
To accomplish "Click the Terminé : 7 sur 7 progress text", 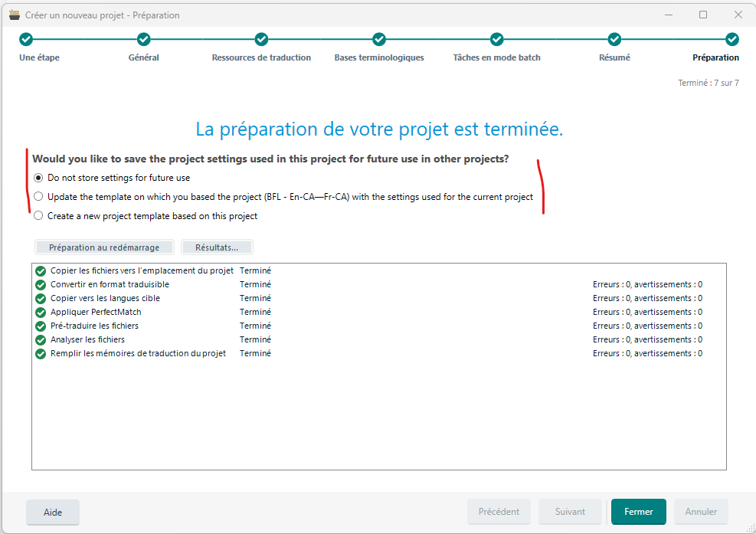I will tap(709, 83).
